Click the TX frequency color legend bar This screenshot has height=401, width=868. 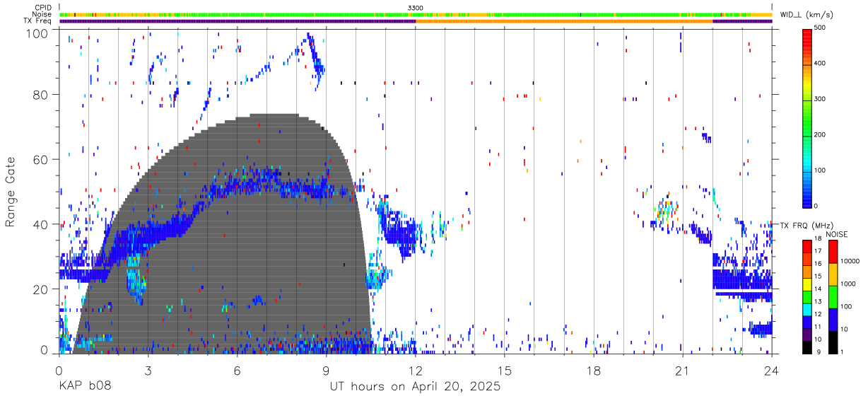tap(807, 296)
